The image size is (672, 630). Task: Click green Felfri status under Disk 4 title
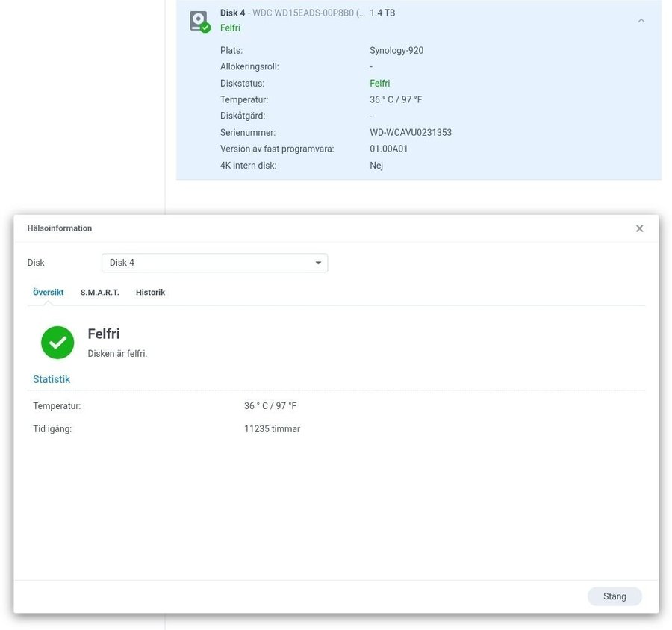pyautogui.click(x=230, y=28)
